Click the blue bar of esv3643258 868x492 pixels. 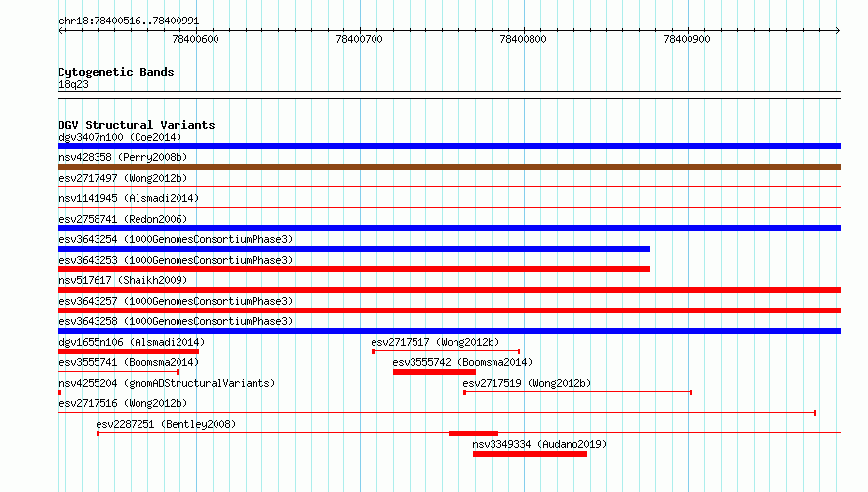449,331
